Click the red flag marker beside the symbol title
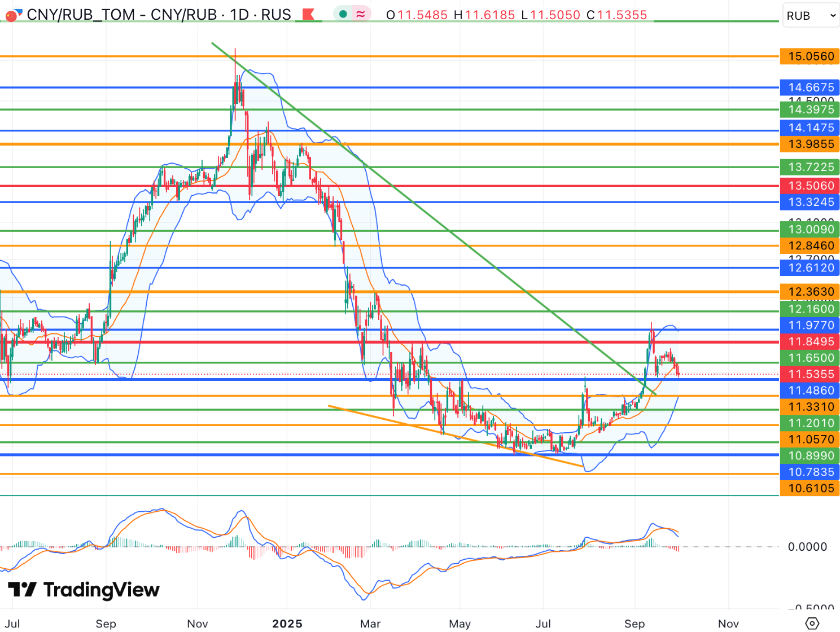 coord(308,15)
